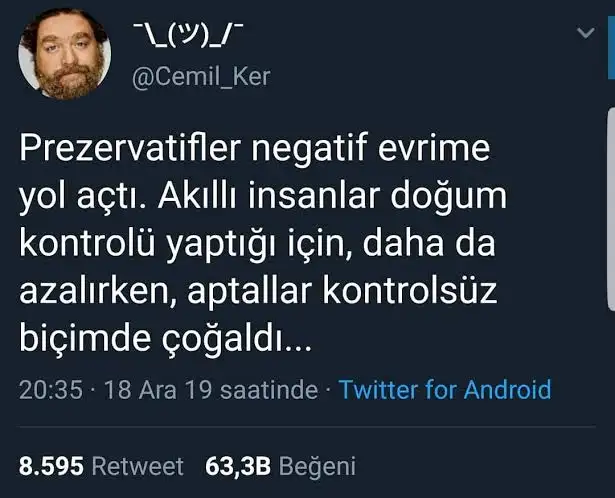The width and height of the screenshot is (615, 498).
Task: Click the Beğeni label
Action: [x=317, y=467]
